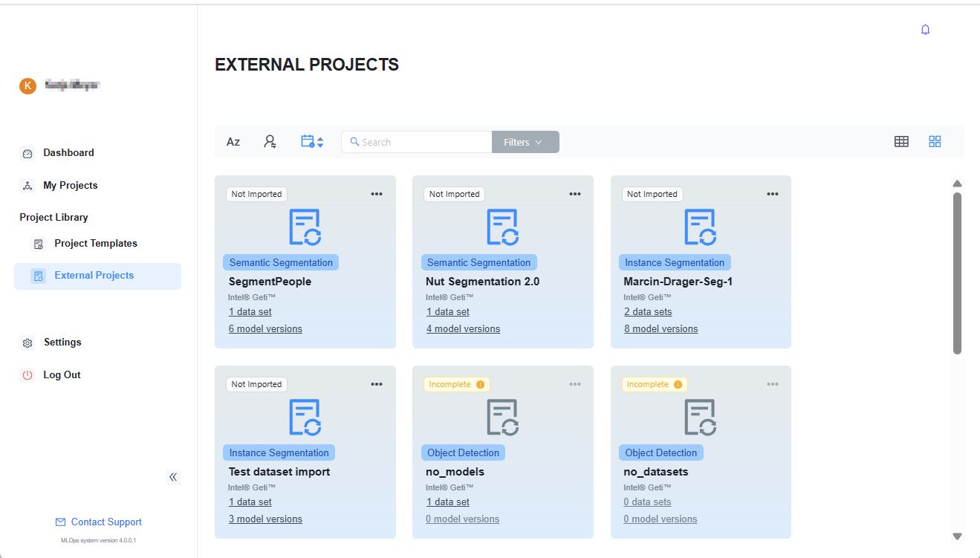Viewport: 980px width, 558px height.
Task: Open the three-dot menu on SegmentPeople card
Action: 377,194
